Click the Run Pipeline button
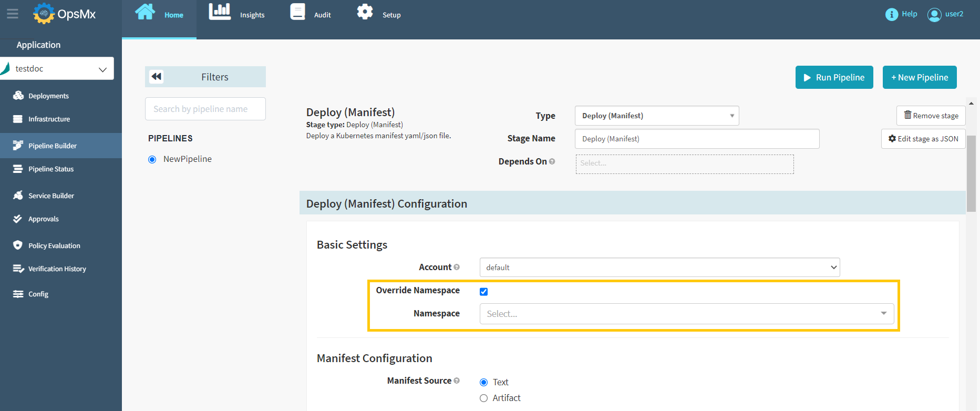Screen dimensions: 980x411 [834, 77]
